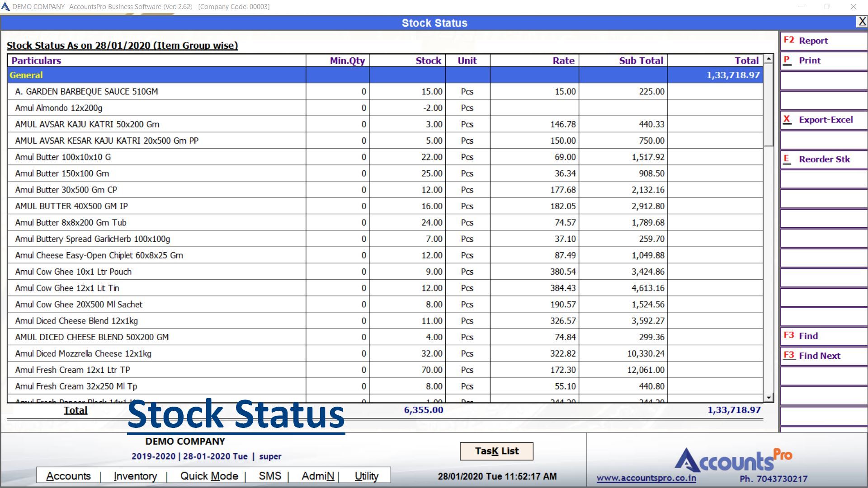868x488 pixels.
Task: Click the vertical scrollbar thumb
Action: click(769, 105)
